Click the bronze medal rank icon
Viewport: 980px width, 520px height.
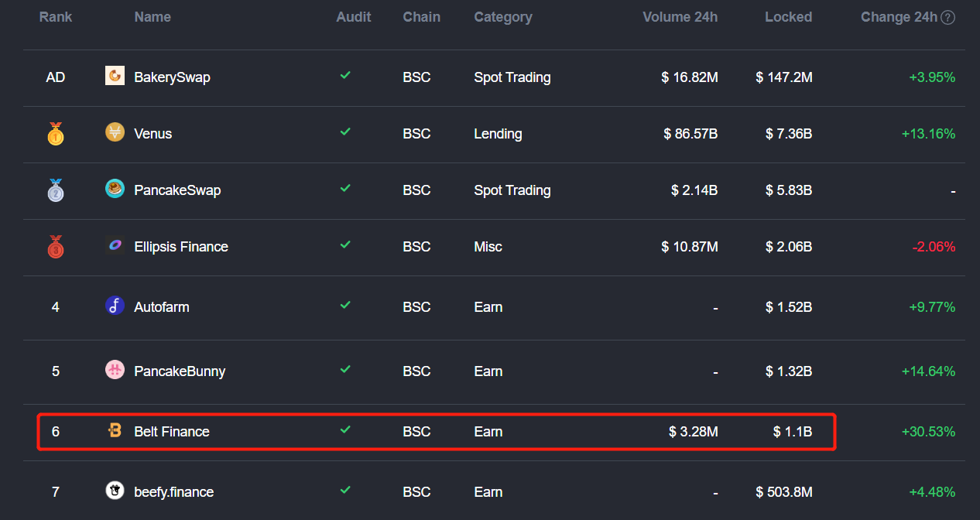point(55,247)
